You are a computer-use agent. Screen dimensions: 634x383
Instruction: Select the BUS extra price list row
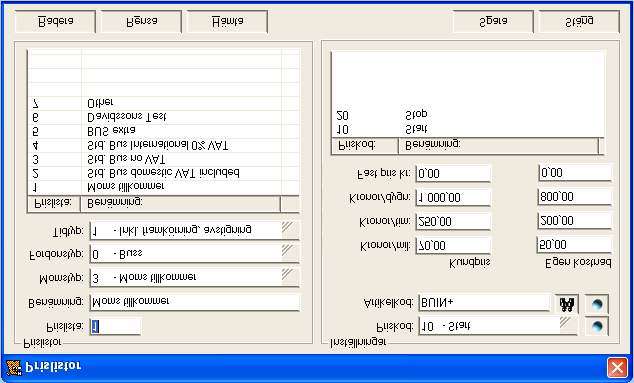click(163, 131)
